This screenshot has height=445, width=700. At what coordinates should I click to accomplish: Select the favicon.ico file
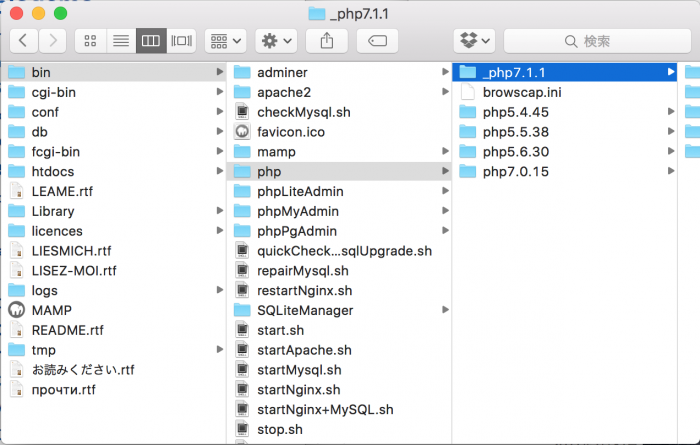coord(291,132)
